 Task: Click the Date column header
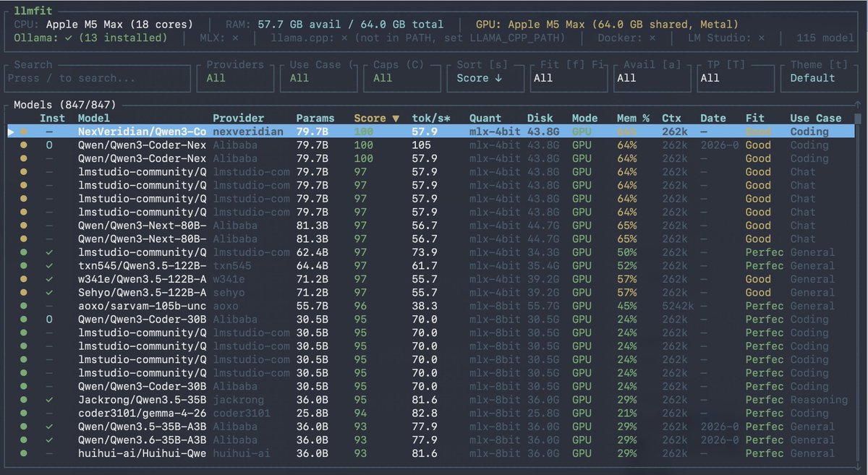713,119
